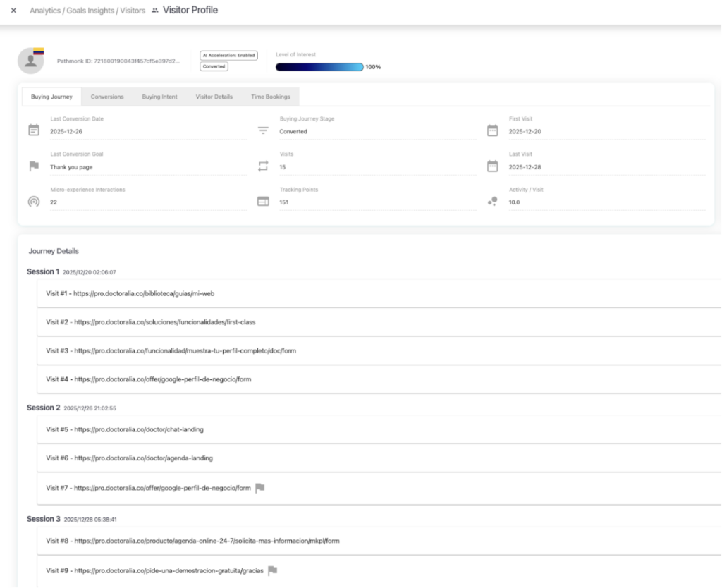Toggle the AI Acceleration: Enabled badge

coord(228,55)
